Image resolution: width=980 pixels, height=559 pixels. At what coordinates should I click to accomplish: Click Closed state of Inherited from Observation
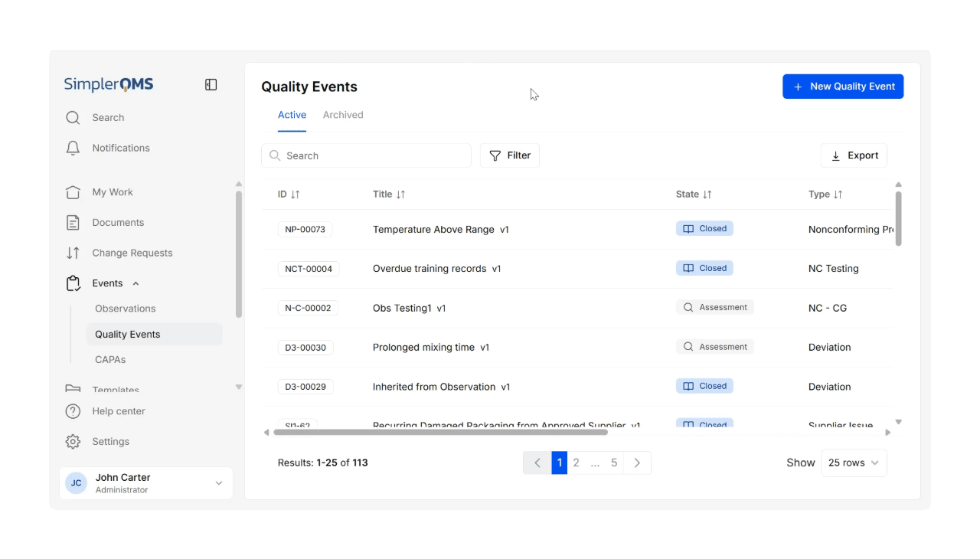pyautogui.click(x=704, y=386)
